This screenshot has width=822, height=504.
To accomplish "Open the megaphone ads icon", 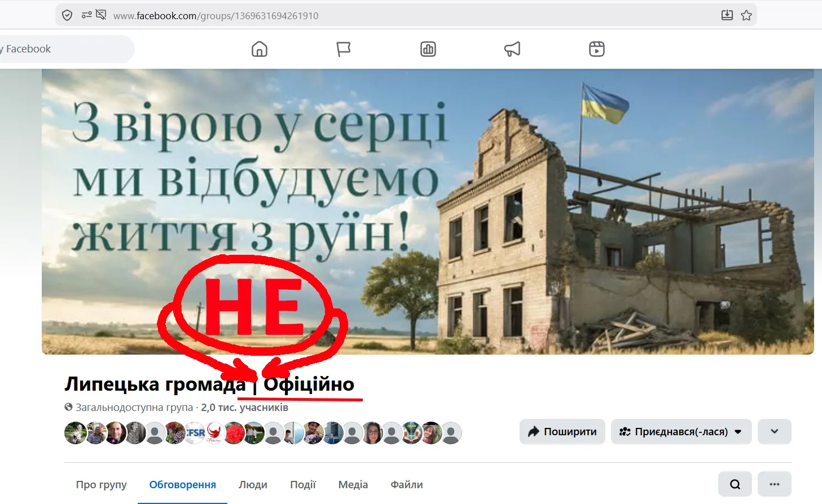I will pyautogui.click(x=512, y=49).
